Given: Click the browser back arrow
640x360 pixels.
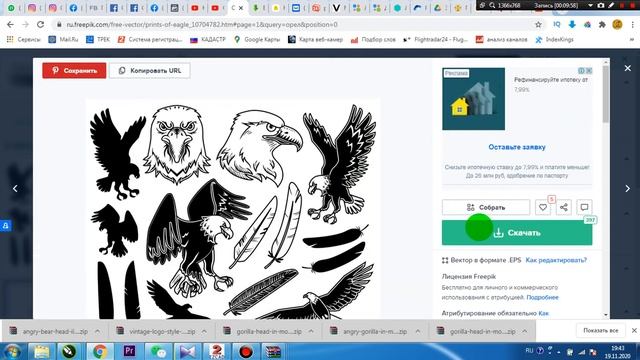Looking at the screenshot, I should (11, 24).
